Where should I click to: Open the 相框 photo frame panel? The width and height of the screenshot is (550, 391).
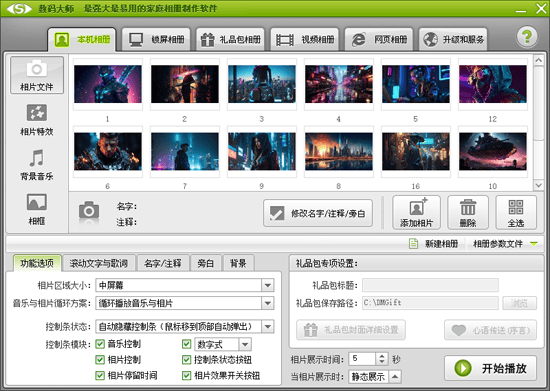pyautogui.click(x=37, y=209)
